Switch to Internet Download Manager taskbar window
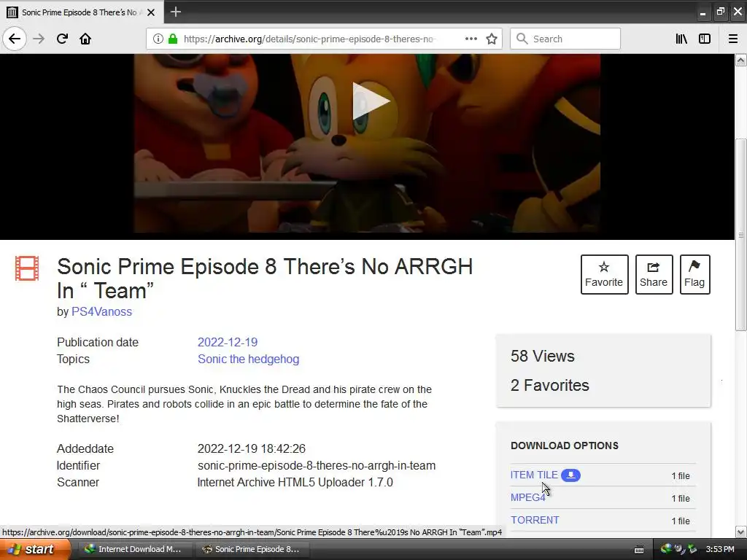Image resolution: width=747 pixels, height=560 pixels. (x=133, y=549)
